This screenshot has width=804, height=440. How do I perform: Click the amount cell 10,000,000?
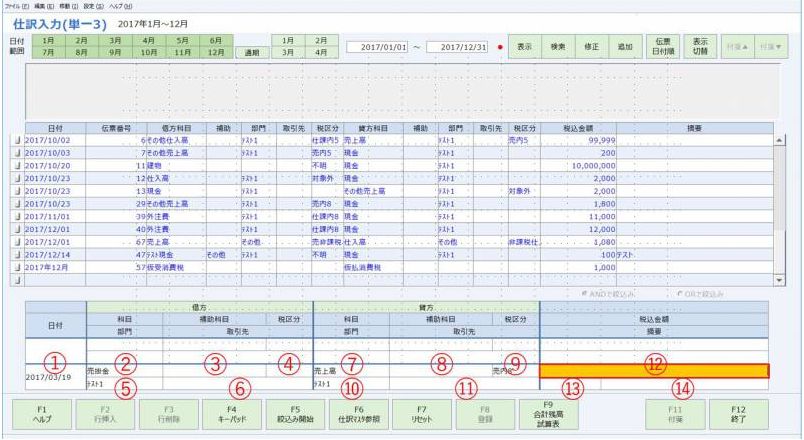(x=578, y=166)
